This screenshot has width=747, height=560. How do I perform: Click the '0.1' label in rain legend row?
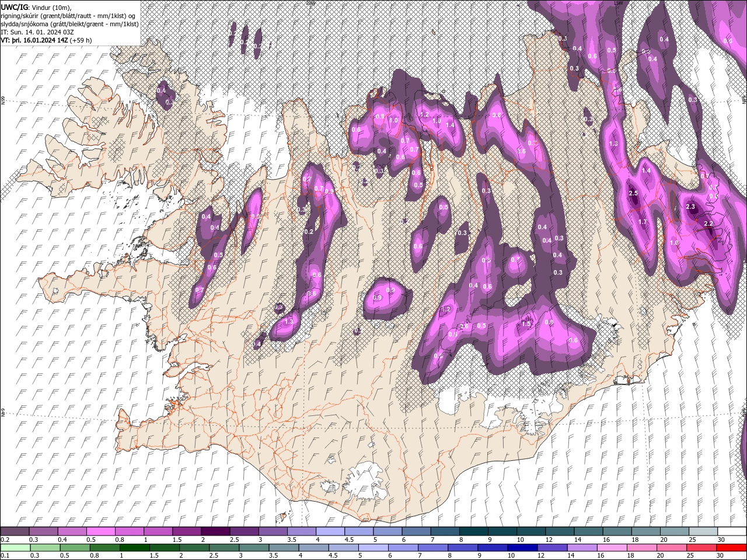point(5,556)
